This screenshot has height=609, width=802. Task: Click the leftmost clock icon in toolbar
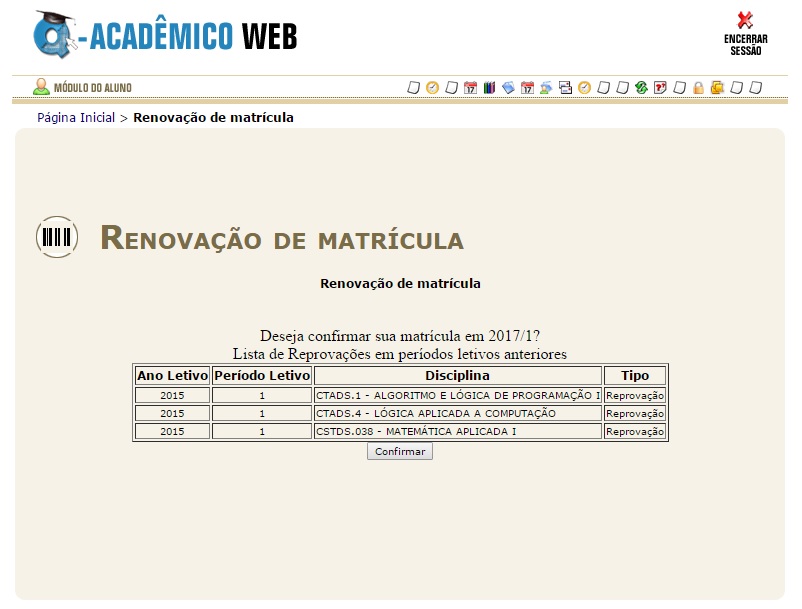coord(432,88)
